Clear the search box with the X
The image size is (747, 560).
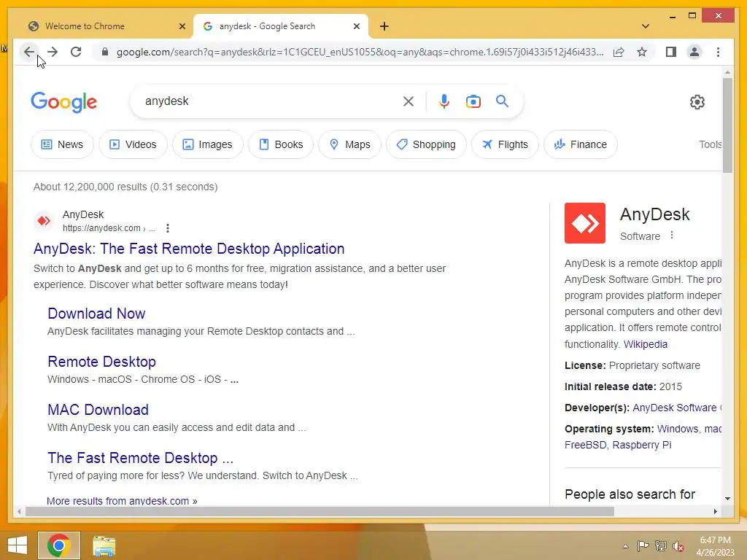[409, 101]
